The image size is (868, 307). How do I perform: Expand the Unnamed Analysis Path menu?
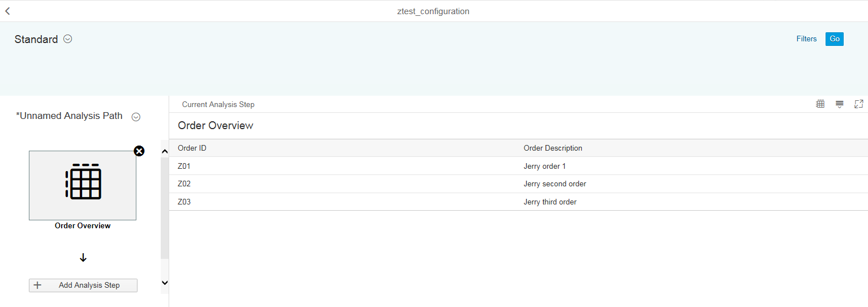[136, 117]
